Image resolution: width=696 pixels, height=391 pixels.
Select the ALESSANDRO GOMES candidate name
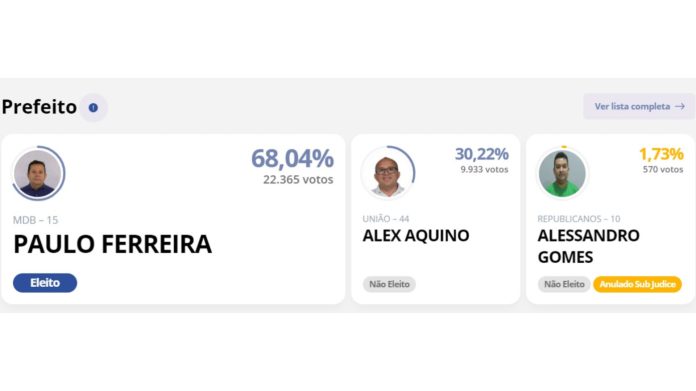pos(589,246)
